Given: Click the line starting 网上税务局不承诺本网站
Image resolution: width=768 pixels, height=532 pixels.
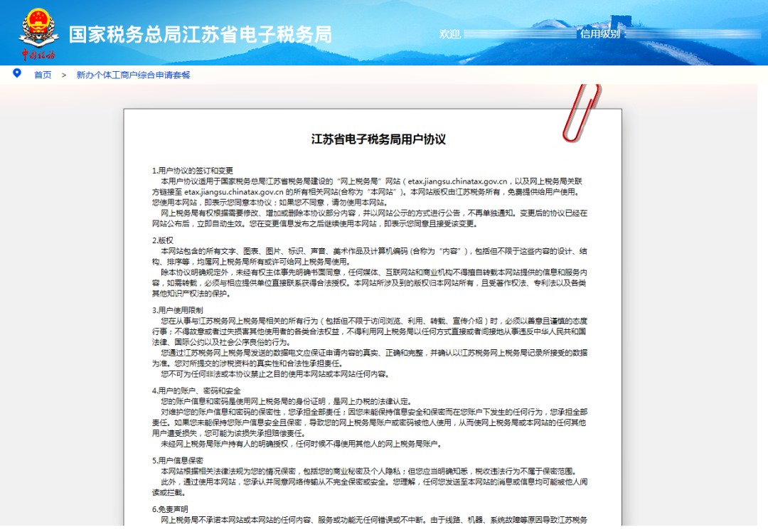Looking at the screenshot, I should pyautogui.click(x=374, y=520).
